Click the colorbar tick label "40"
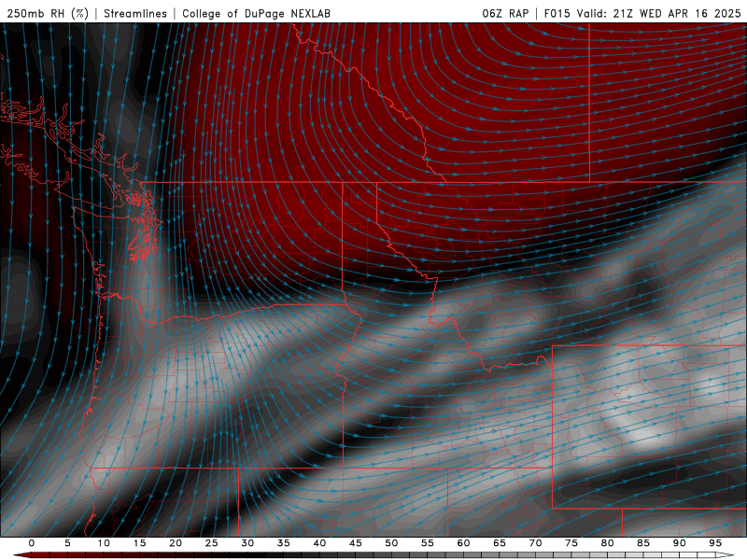 point(319,543)
